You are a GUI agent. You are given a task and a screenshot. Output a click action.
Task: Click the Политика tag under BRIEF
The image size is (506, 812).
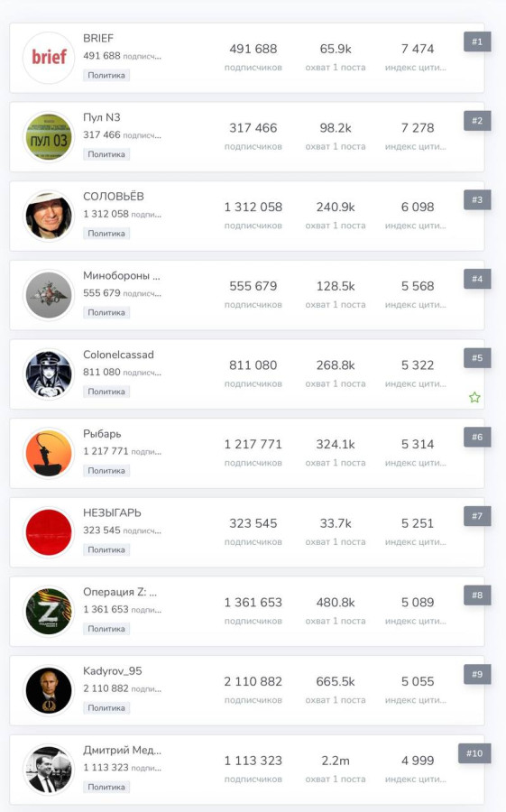106,76
